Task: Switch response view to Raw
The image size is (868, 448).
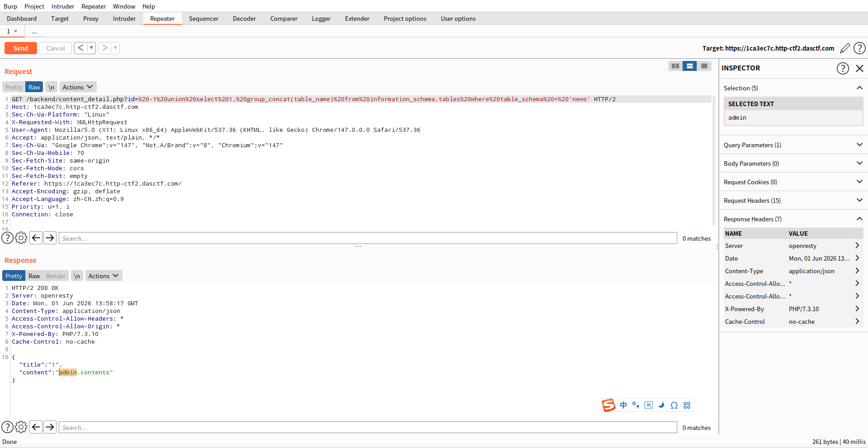Action: tap(34, 276)
